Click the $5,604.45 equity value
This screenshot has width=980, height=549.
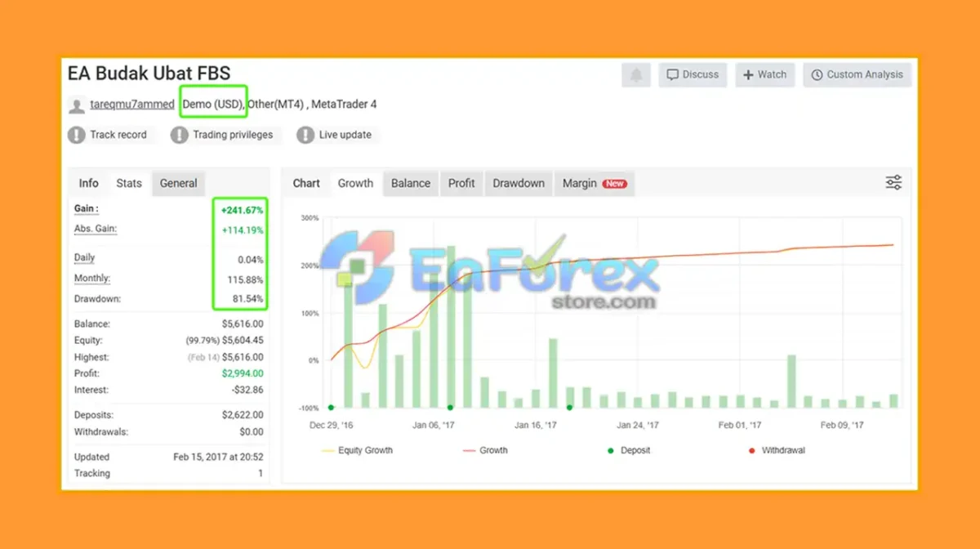(243, 341)
